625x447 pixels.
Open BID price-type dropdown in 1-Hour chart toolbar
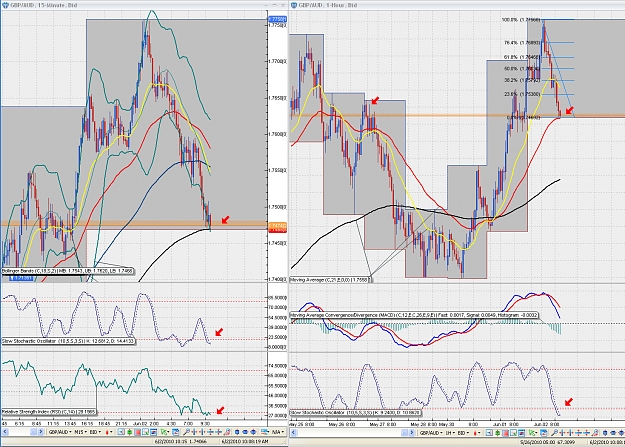point(463,433)
